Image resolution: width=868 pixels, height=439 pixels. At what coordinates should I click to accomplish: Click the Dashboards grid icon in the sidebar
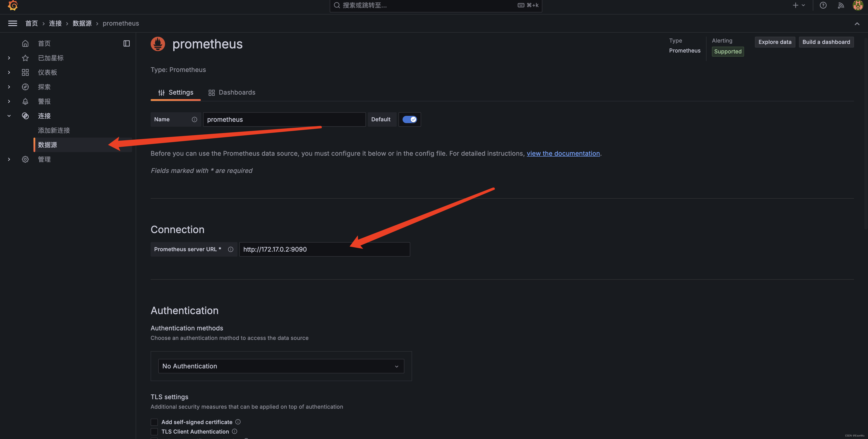[x=25, y=72]
